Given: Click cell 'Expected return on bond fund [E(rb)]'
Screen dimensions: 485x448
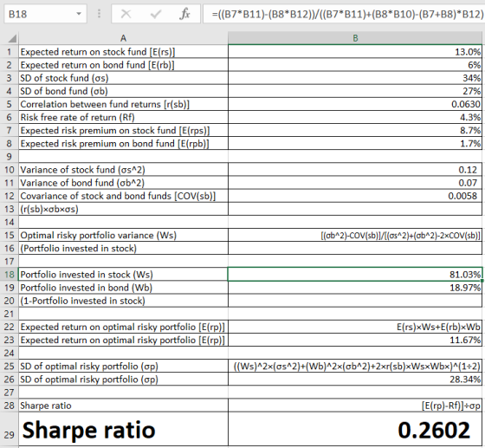Looking at the screenshot, I should click(123, 65).
